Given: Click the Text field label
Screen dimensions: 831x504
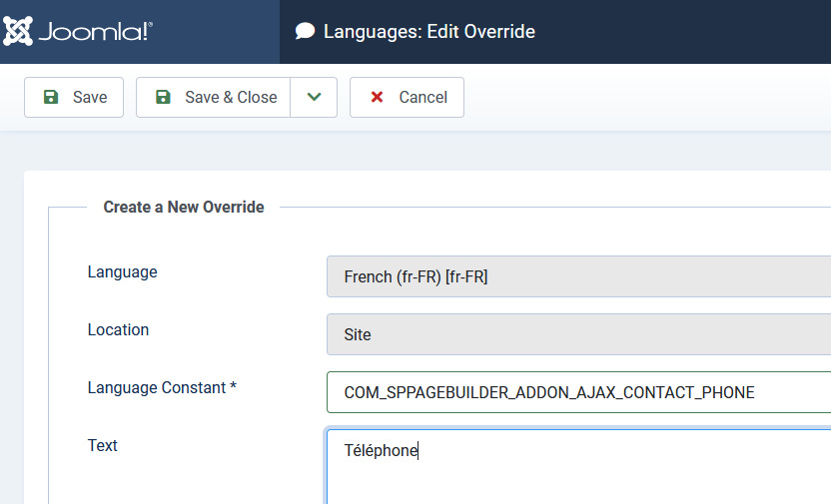Looking at the screenshot, I should click(x=103, y=445).
